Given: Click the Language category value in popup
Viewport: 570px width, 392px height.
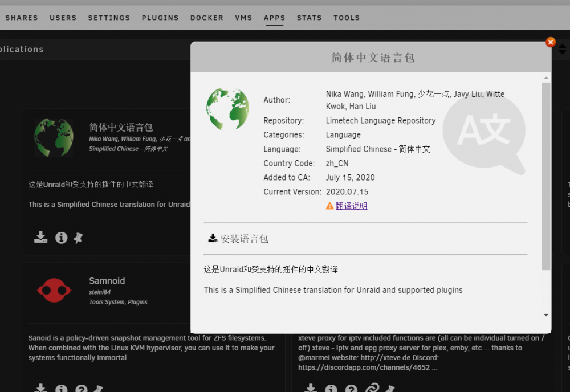Looking at the screenshot, I should (x=343, y=135).
